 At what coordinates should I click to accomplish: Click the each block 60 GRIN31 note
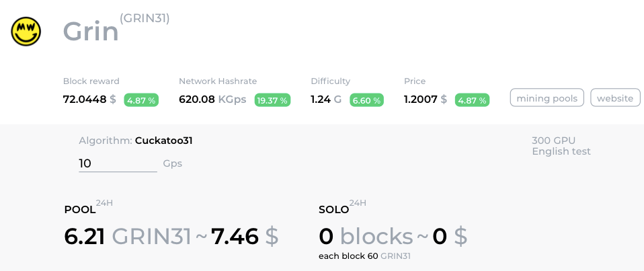[364, 256]
